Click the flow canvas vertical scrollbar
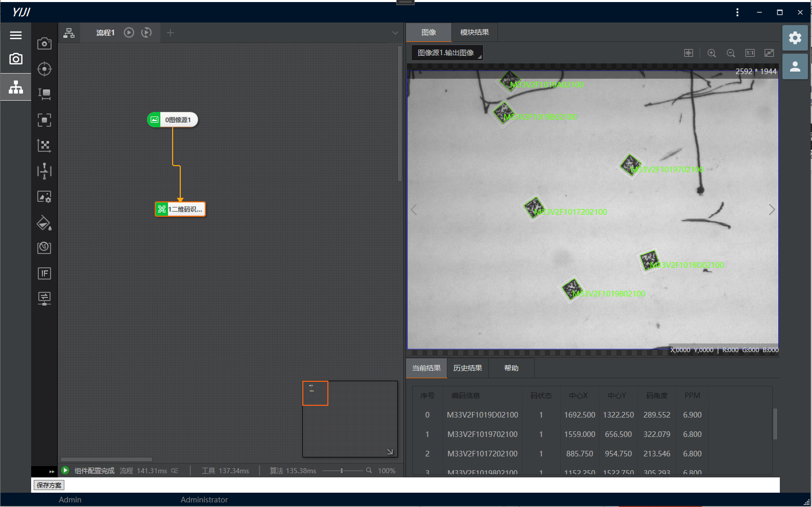The height and width of the screenshot is (507, 812). tap(400, 113)
